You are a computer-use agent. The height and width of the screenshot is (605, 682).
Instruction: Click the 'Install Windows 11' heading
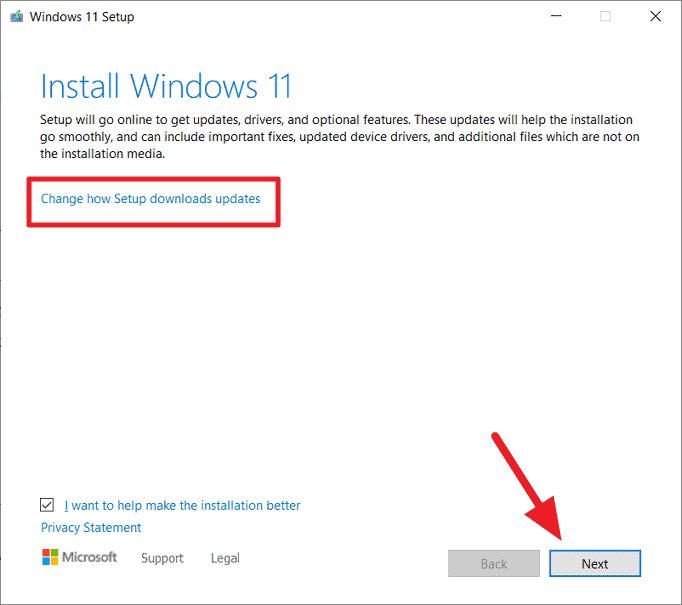(x=165, y=86)
